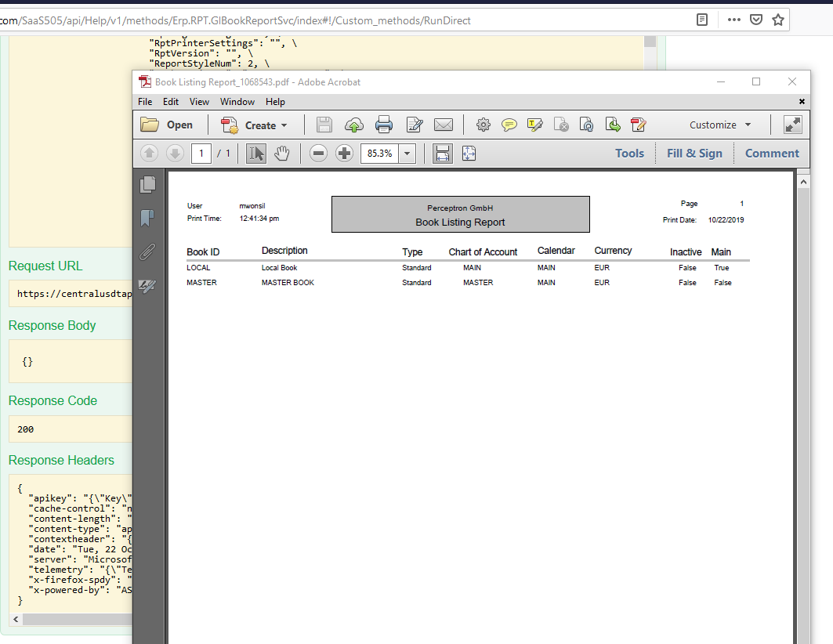The height and width of the screenshot is (644, 833).
Task: Click the email attachment icon
Action: click(444, 125)
